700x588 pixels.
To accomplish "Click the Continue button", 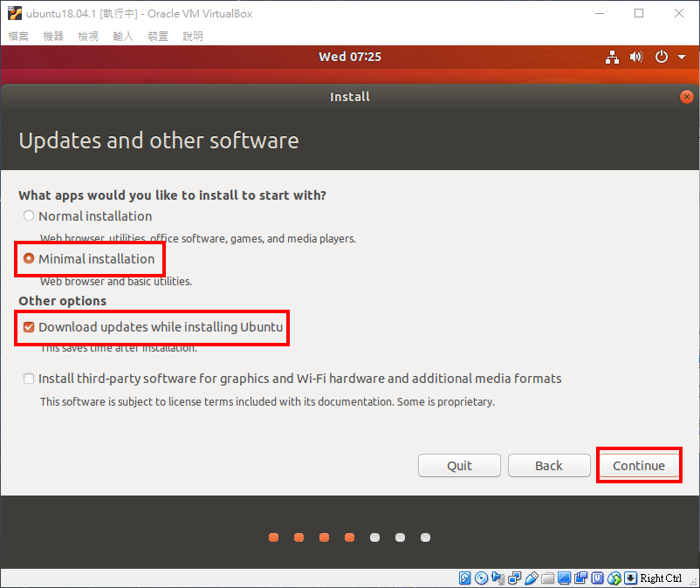I will tap(639, 466).
